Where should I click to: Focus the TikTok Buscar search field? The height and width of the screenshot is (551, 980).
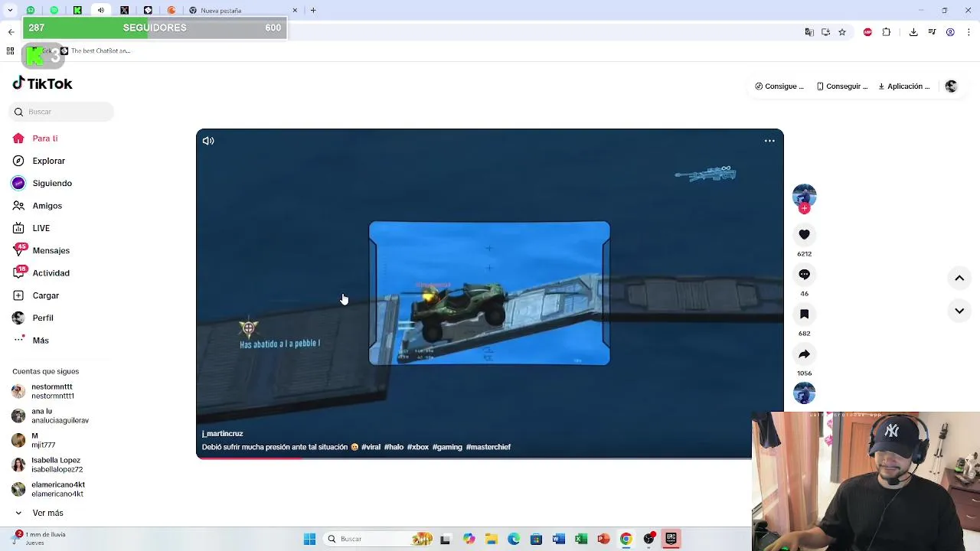[63, 112]
